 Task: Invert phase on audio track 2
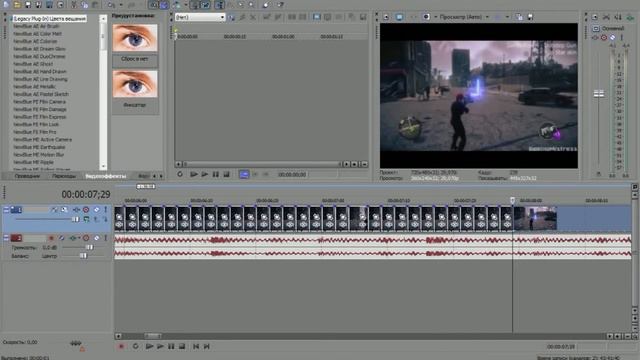(x=61, y=238)
